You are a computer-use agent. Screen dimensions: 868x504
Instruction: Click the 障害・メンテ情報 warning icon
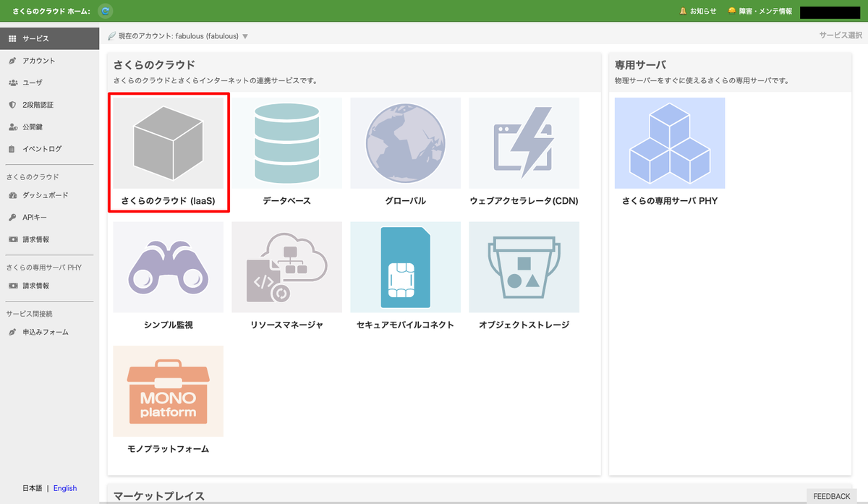[732, 11]
